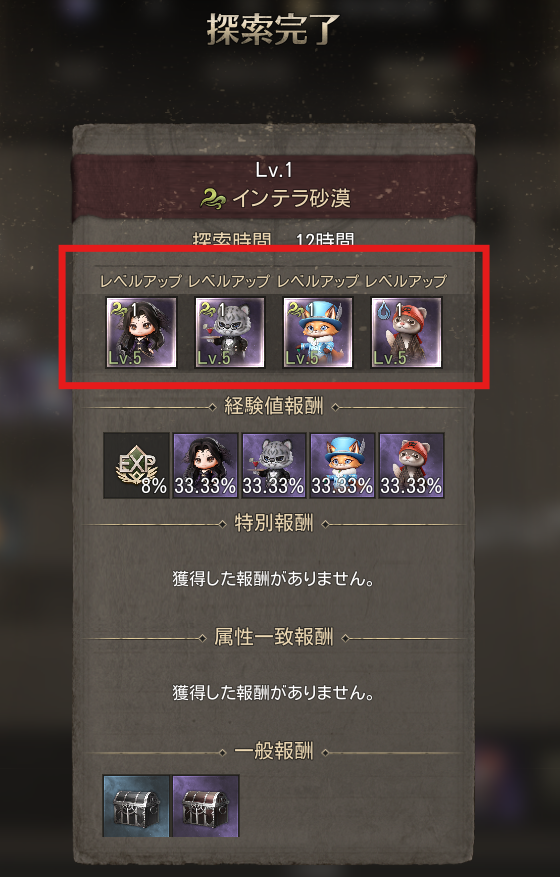The image size is (560, 877).
Task: Click the black-haired girl level-up portrait
Action: point(142,332)
